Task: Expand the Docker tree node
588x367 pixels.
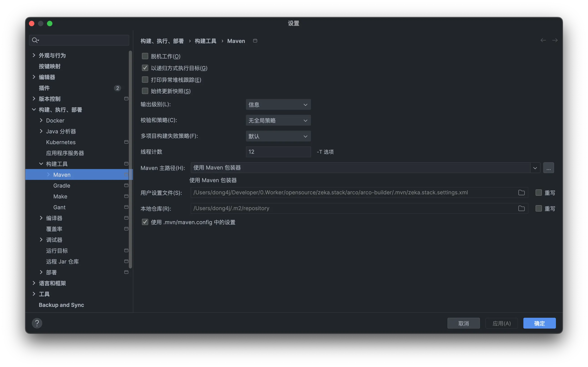Action: [41, 120]
